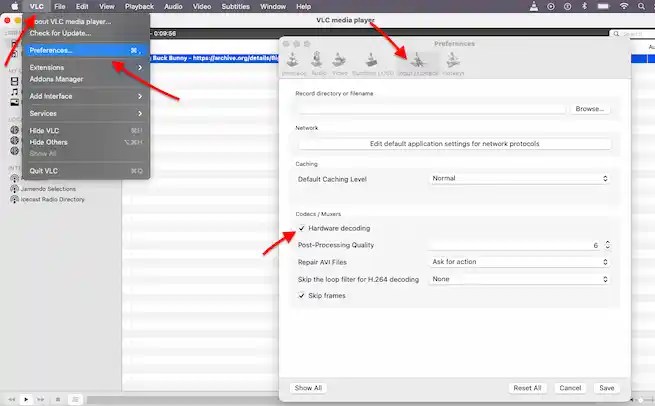Open Spotlight search in menu bar

(x=641, y=6)
